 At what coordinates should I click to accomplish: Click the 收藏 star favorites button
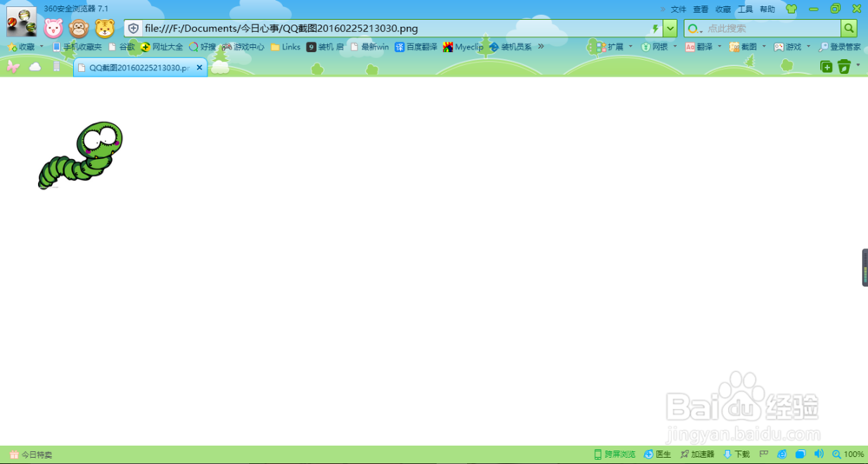(21, 47)
